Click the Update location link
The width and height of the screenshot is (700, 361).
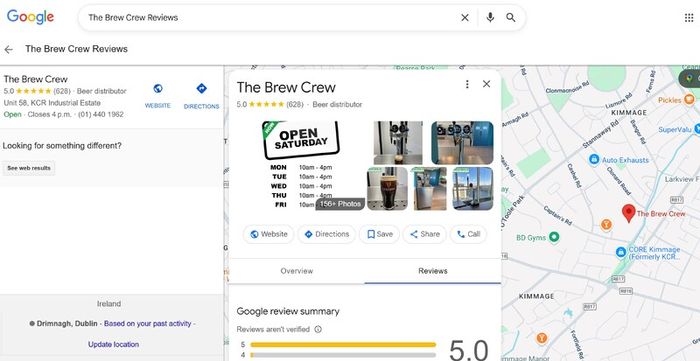[113, 344]
